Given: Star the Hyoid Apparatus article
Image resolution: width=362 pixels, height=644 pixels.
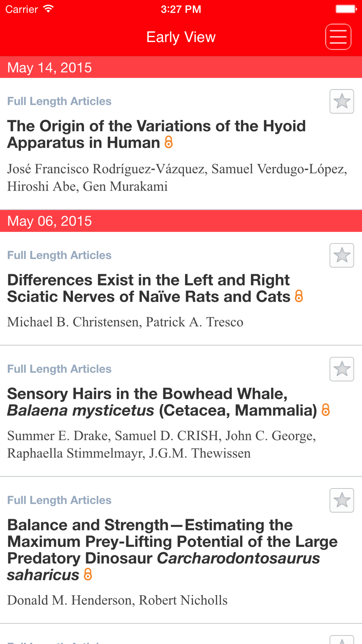Looking at the screenshot, I should point(341,101).
